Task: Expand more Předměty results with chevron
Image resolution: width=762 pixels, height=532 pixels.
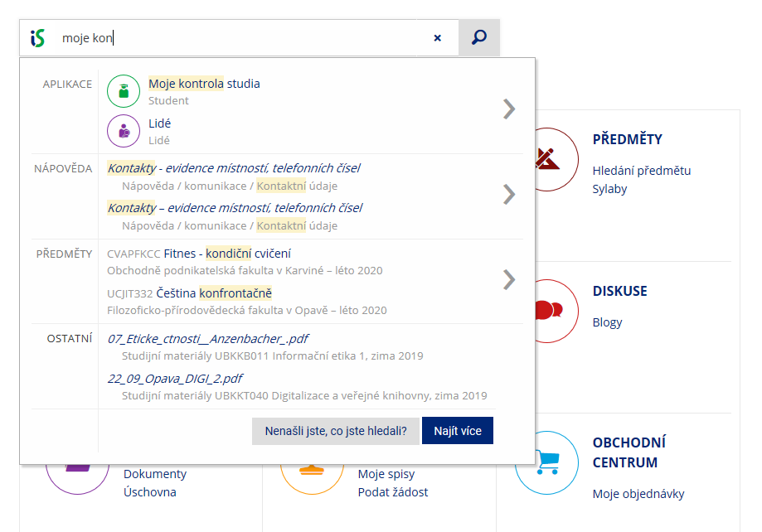Action: (509, 279)
